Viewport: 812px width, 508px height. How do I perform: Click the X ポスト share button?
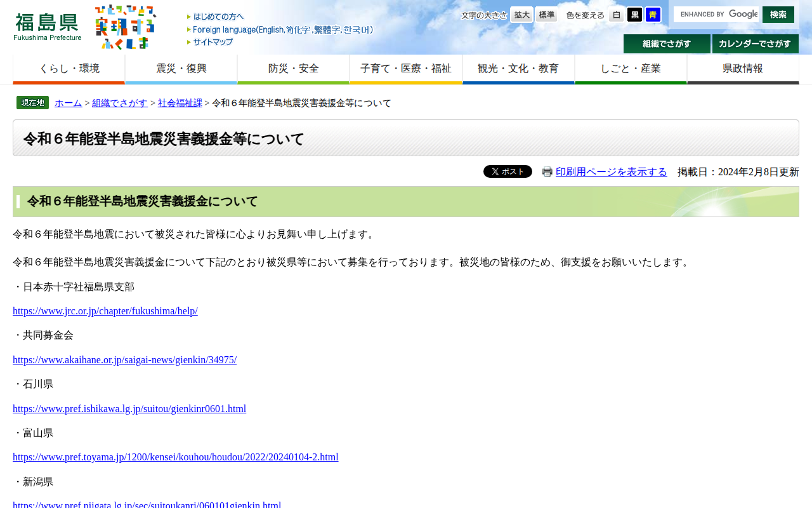click(x=507, y=171)
